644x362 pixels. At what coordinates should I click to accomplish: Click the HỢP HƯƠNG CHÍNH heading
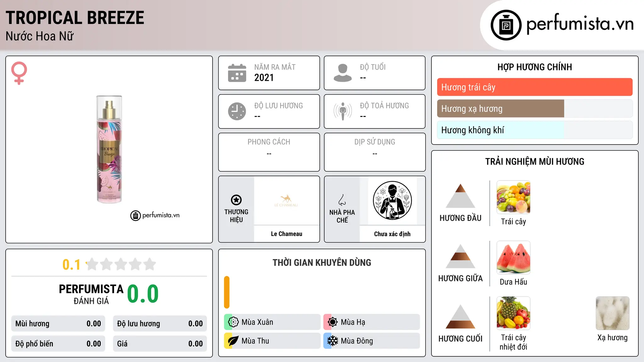pos(535,67)
